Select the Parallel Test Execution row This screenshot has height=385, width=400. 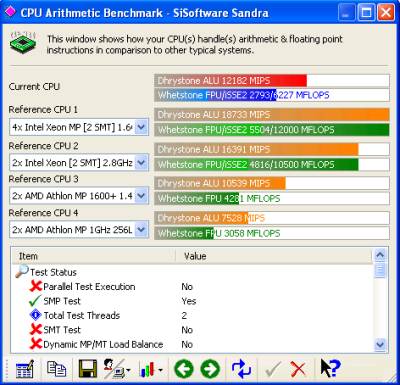(x=89, y=287)
